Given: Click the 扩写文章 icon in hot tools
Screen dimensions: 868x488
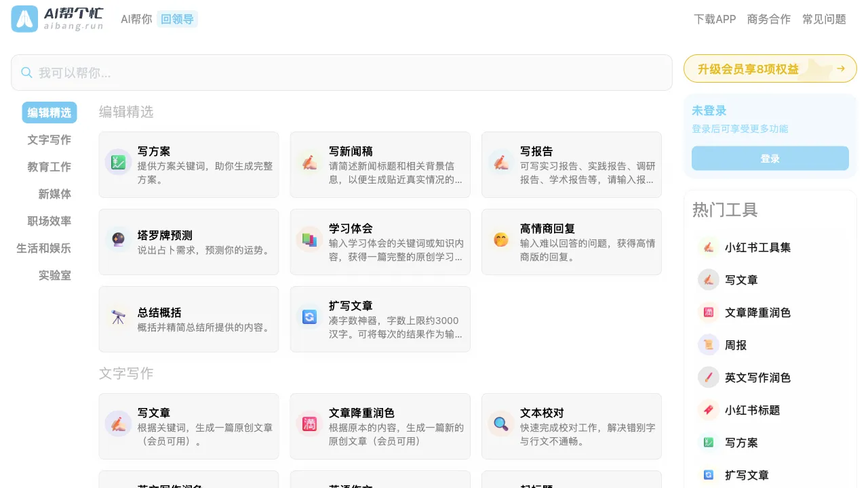Looking at the screenshot, I should (709, 475).
